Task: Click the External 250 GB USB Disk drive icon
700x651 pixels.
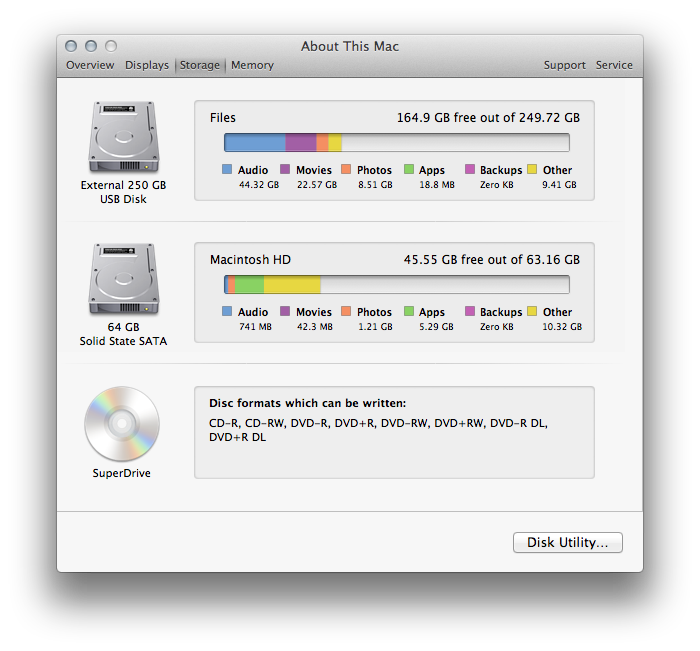Action: tap(124, 137)
